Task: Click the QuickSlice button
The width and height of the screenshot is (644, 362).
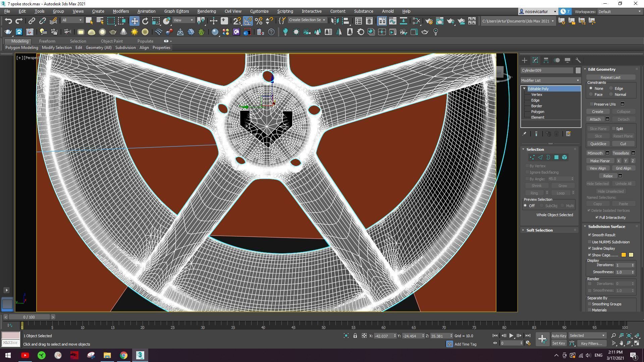Action: pos(598,143)
